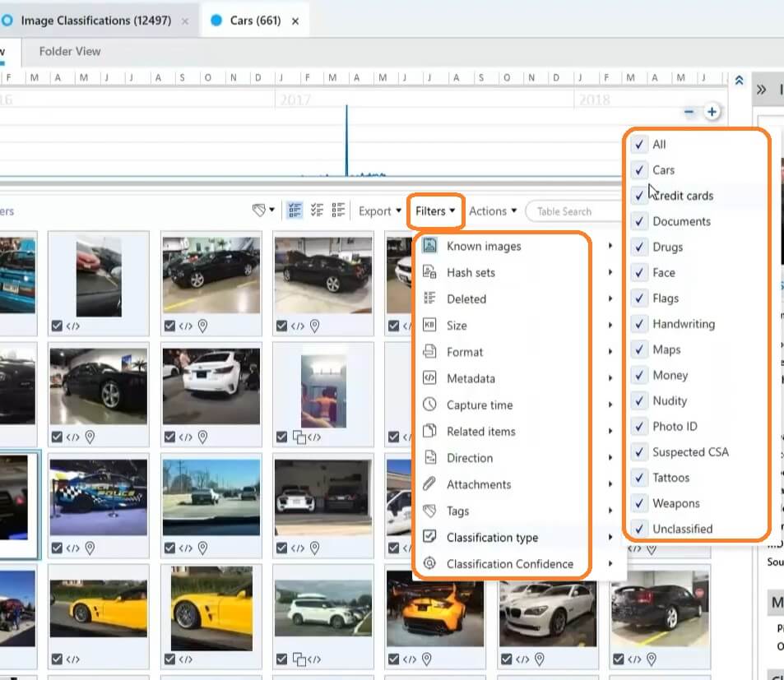Toggle the Cars classification checkbox
Screen dimensions: 784x680
coord(639,170)
